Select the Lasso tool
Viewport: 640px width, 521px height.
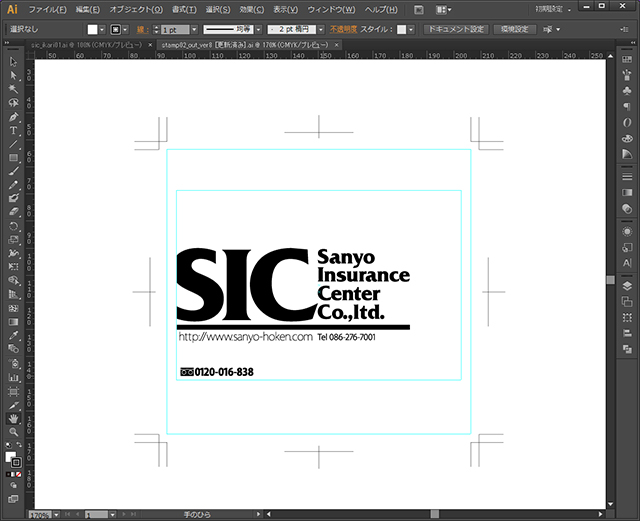13,102
